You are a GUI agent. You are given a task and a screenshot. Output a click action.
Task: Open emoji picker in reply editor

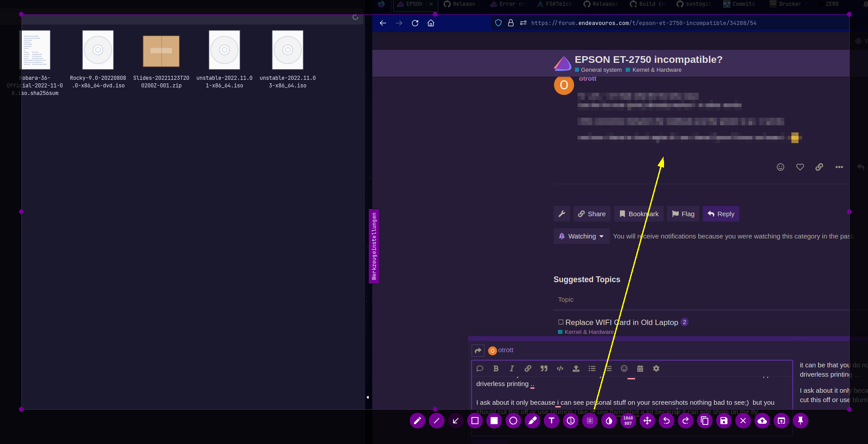tap(624, 369)
